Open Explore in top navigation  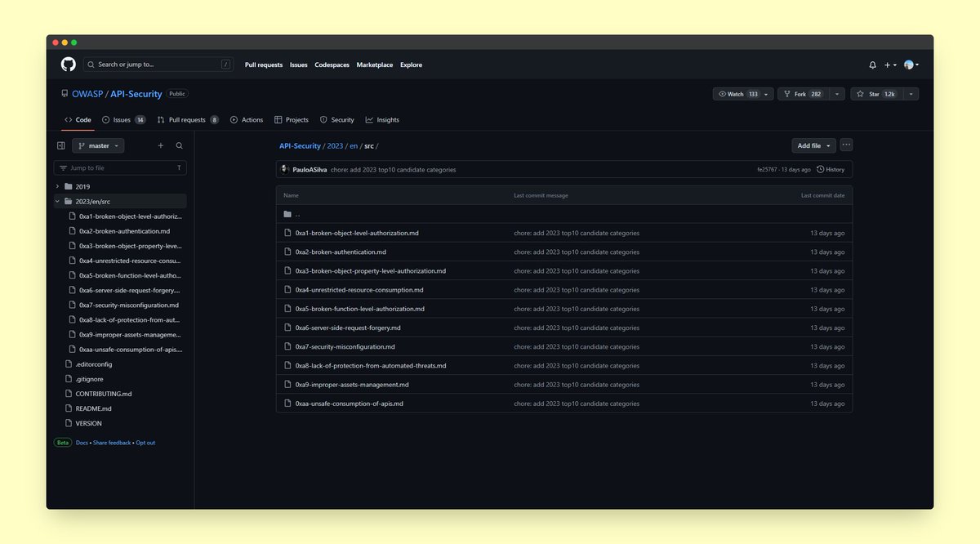[412, 65]
